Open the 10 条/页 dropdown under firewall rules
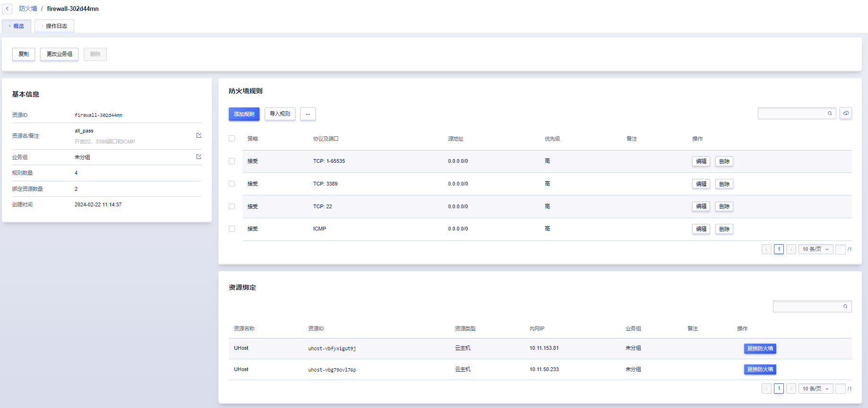 tap(816, 249)
